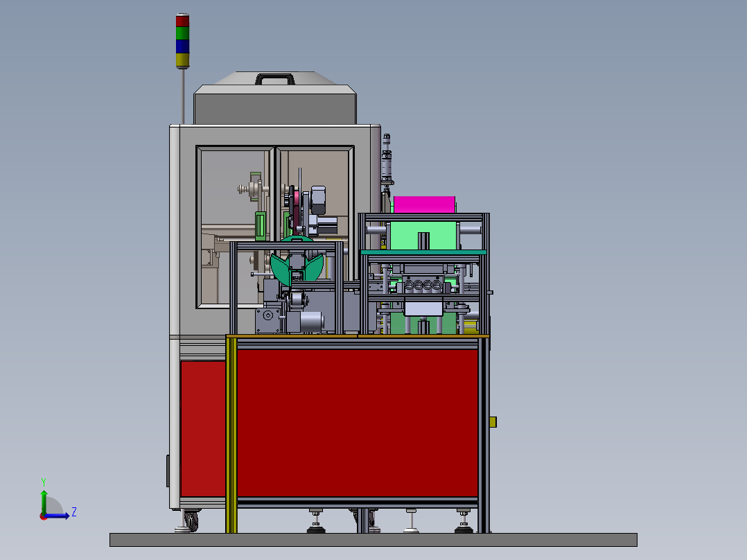The image size is (747, 560).
Task: Pick the silver motor cylinder above the table
Action: coord(310,322)
